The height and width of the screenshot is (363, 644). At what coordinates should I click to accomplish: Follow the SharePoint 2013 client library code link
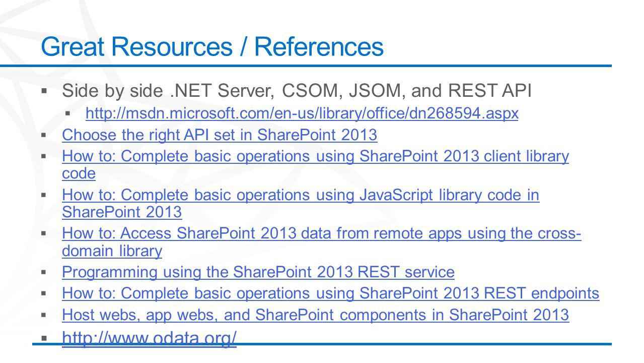(315, 165)
